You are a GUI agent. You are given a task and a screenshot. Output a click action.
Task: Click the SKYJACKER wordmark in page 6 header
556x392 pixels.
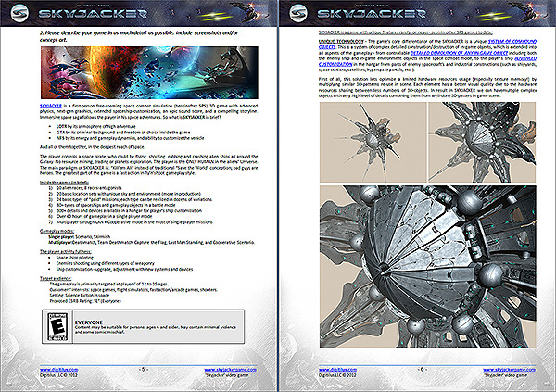click(x=372, y=14)
